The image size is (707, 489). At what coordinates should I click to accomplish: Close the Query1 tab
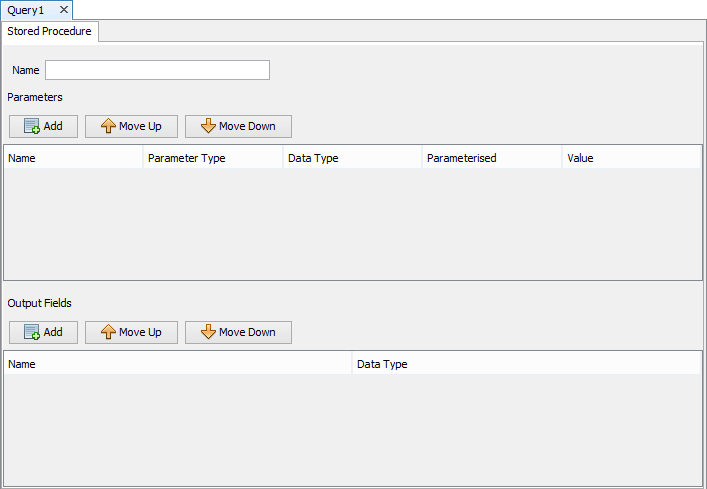(x=63, y=10)
